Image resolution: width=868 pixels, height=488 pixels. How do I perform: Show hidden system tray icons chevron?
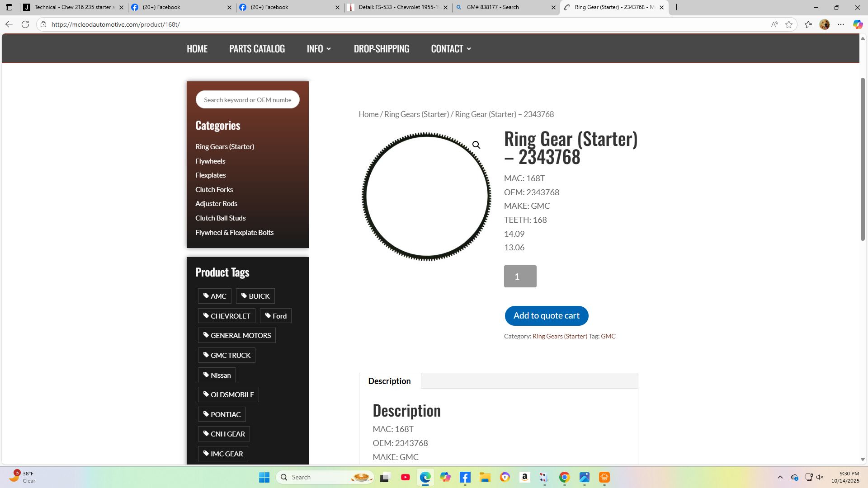click(780, 477)
